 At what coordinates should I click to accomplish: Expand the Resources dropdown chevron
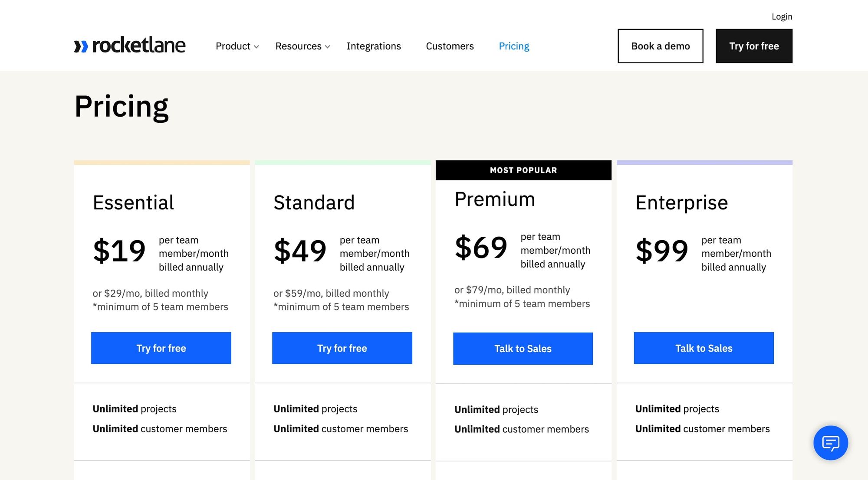(x=328, y=47)
